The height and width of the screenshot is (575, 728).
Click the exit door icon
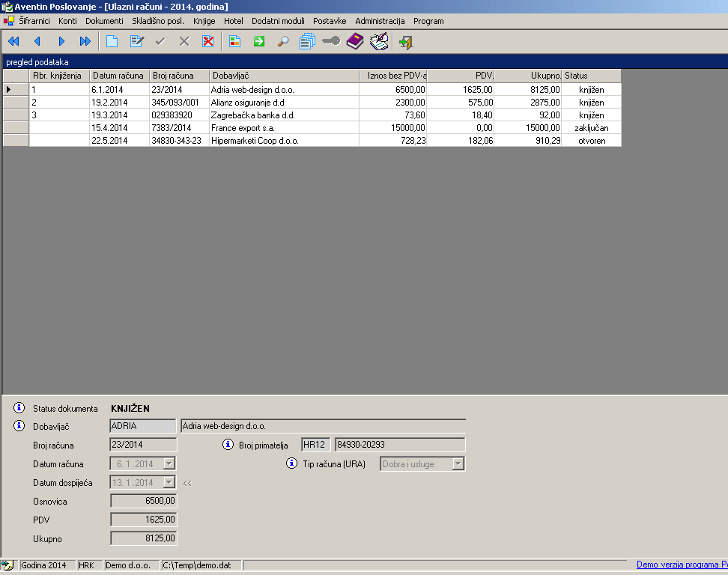406,42
